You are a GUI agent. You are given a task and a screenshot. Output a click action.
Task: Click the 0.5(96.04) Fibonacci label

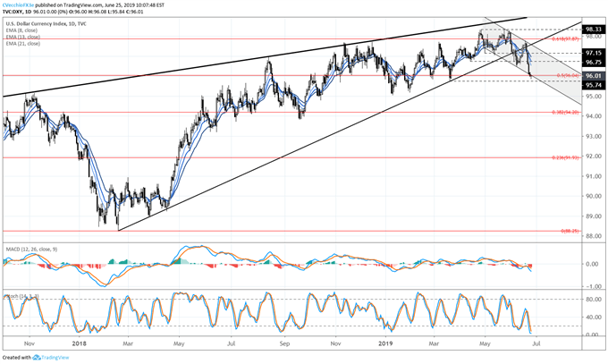(568, 76)
